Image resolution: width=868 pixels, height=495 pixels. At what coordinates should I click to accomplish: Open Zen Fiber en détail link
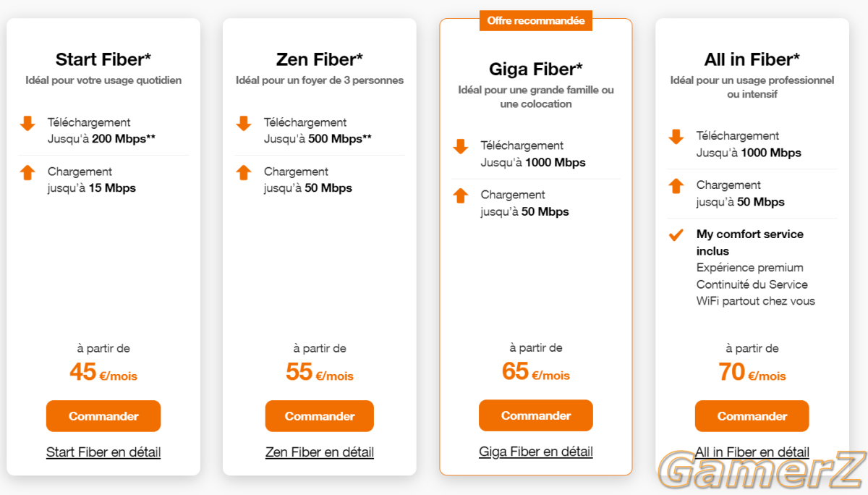point(320,452)
